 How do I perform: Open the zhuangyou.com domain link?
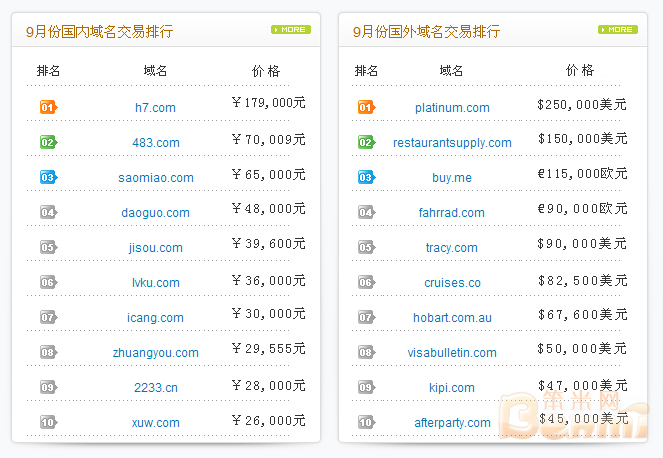[156, 353]
